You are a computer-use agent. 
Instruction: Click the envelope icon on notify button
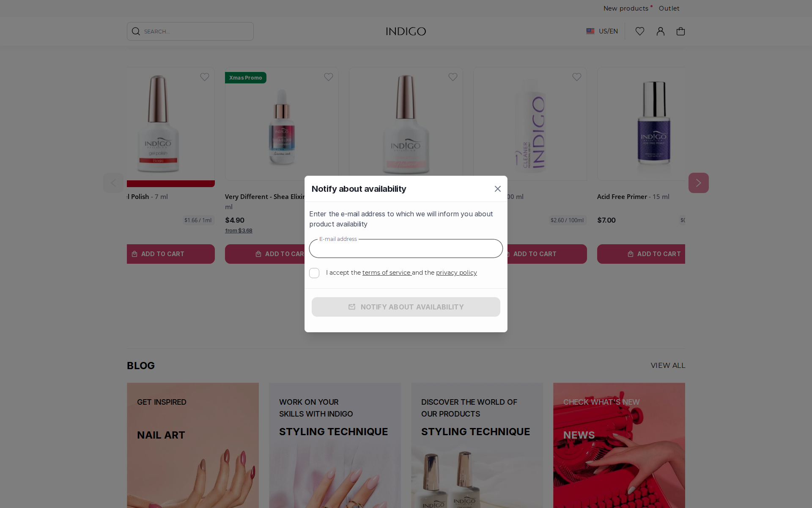pos(352,306)
